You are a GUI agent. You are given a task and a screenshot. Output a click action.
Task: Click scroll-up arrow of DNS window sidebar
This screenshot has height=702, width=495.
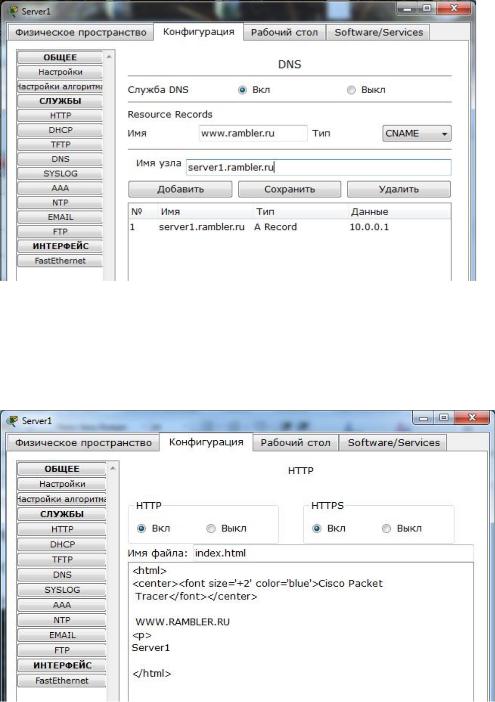109,57
